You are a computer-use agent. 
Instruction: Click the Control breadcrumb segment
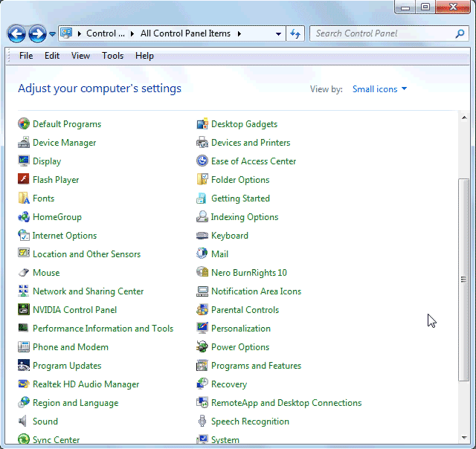coord(106,33)
